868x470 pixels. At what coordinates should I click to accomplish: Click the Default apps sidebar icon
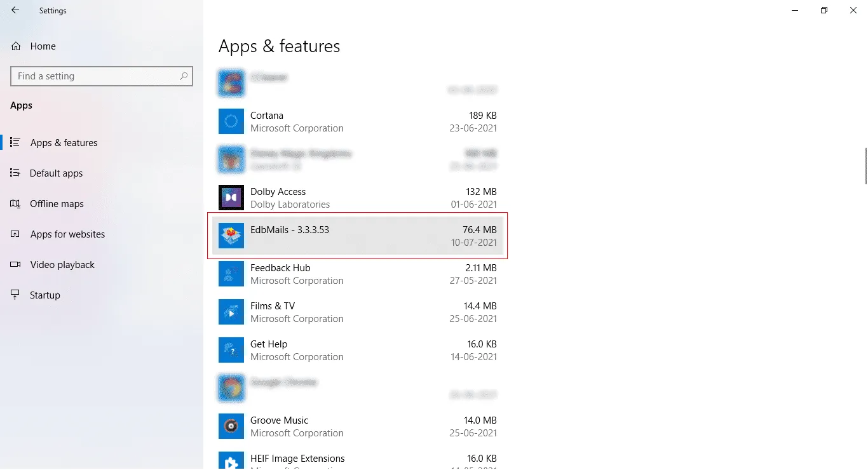16,173
